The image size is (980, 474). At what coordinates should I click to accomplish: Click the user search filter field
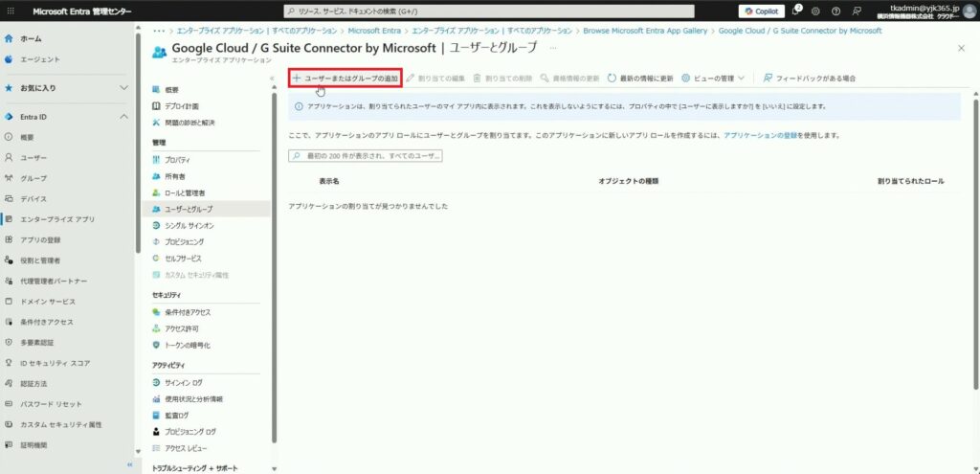[366, 155]
